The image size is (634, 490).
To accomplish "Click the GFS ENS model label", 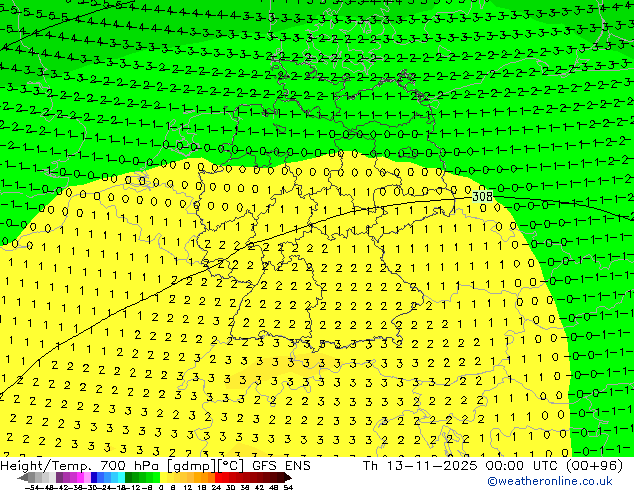I will 281,466.
